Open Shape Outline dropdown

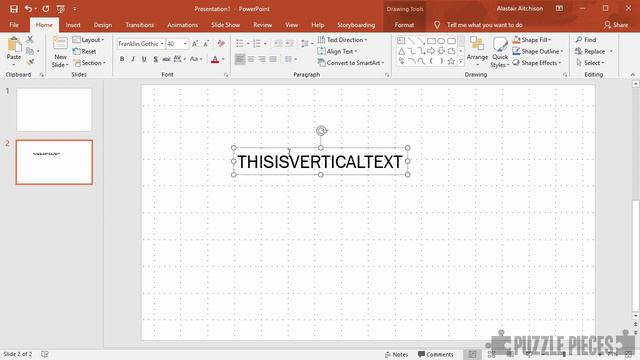538,51
